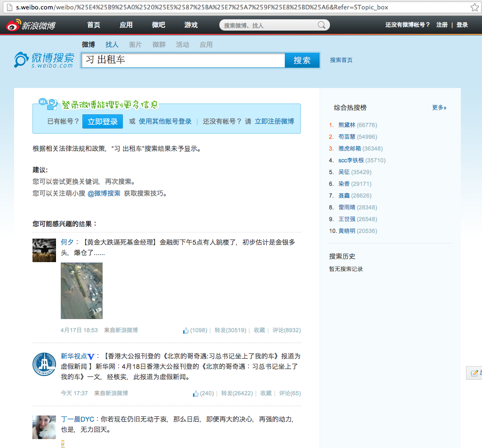Image resolution: width=482 pixels, height=448 pixels.
Task: Switch to the 应用 search tab
Action: pos(206,45)
